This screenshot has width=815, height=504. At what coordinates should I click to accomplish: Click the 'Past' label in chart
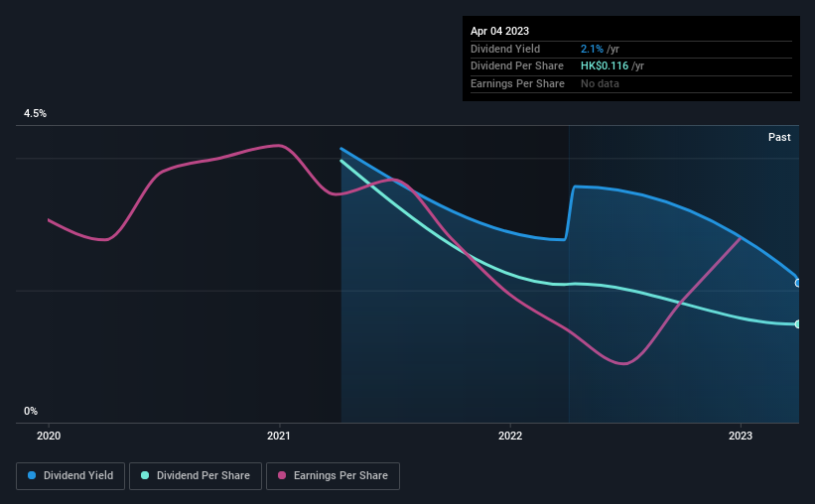(779, 137)
